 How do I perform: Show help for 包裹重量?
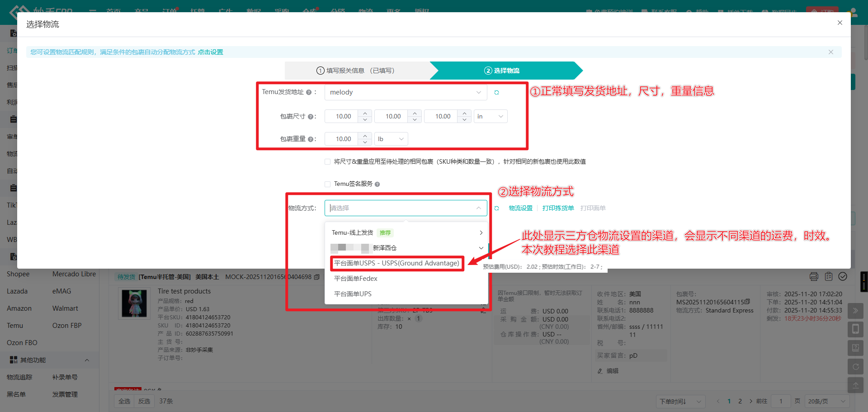tap(311, 139)
